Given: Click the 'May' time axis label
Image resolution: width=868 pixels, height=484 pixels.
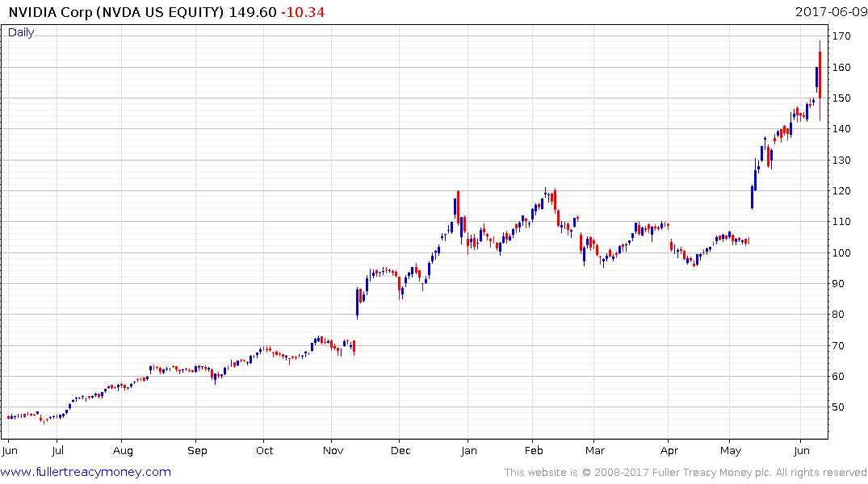Looking at the screenshot, I should (731, 451).
